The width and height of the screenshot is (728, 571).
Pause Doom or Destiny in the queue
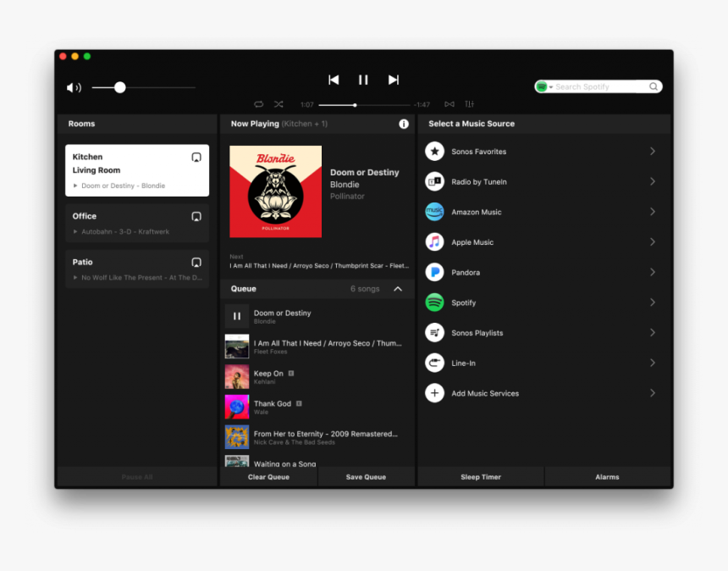(x=237, y=316)
